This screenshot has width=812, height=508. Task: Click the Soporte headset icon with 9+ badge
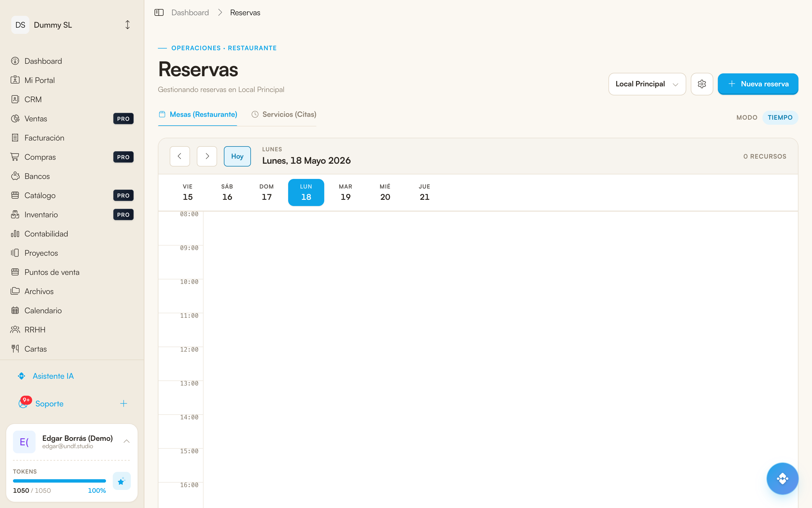24,402
